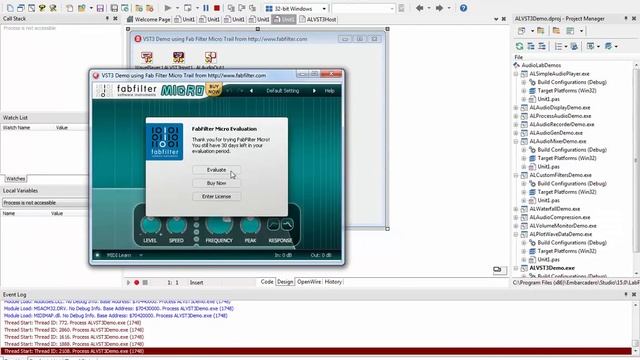The height and width of the screenshot is (360, 640).
Task: Toggle the MIDI Learn indicator
Action: pyautogui.click(x=98, y=256)
